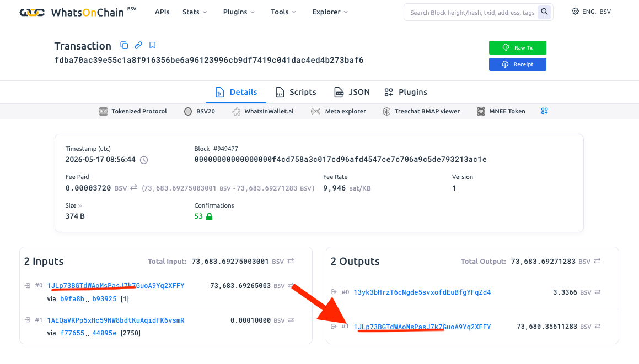Expand the Size details chevron
The height and width of the screenshot is (364, 639).
[80, 205]
